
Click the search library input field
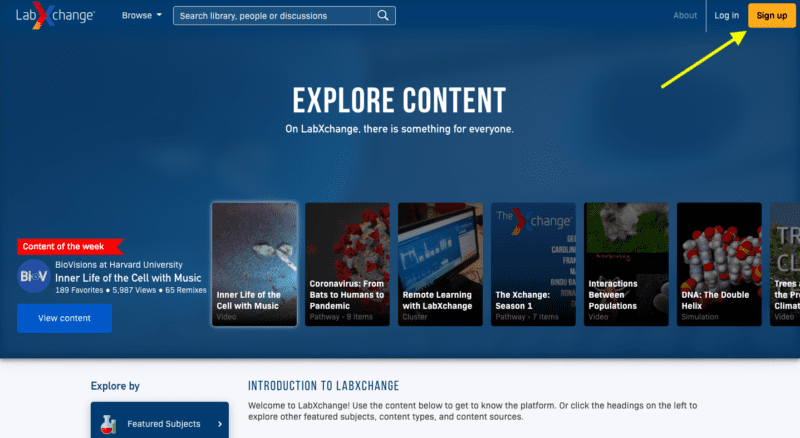pyautogui.click(x=271, y=16)
